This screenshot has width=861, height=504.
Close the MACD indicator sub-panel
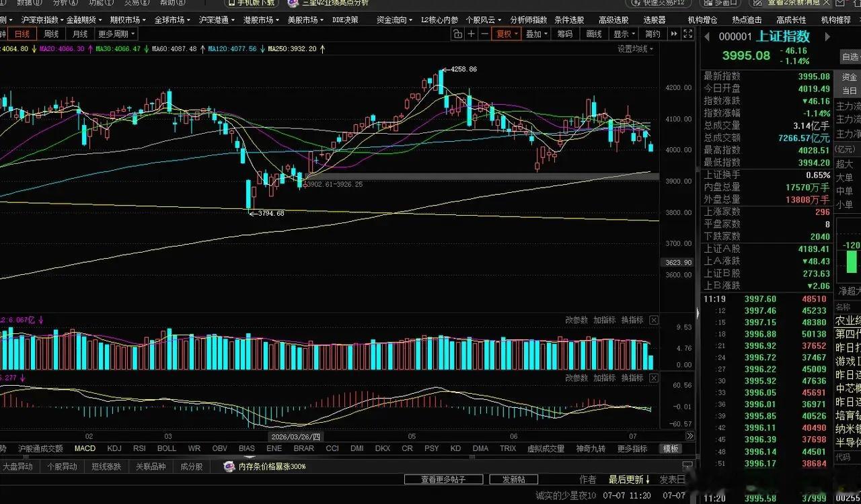654,378
